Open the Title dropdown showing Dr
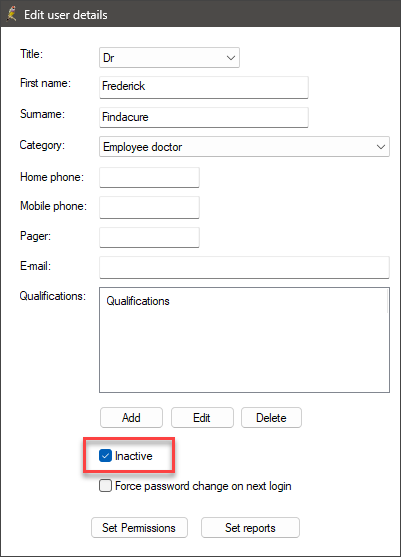Screen dimensions: 401x557 pos(169,58)
